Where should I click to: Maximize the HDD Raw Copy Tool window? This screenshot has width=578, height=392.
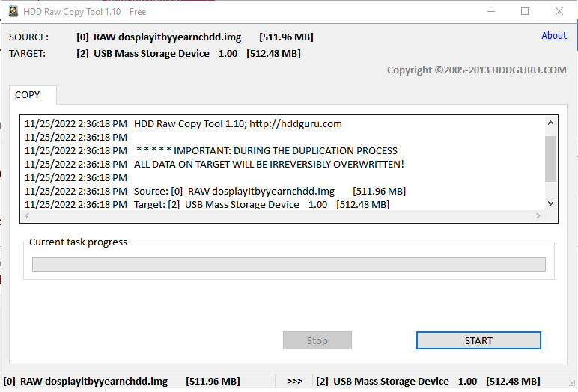click(x=525, y=11)
